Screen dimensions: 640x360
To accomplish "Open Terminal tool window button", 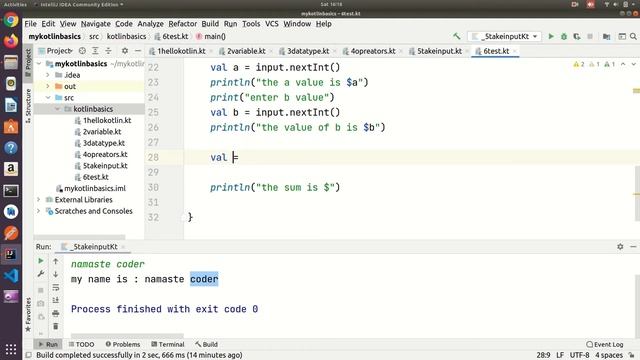I will pyautogui.click(x=168, y=344).
